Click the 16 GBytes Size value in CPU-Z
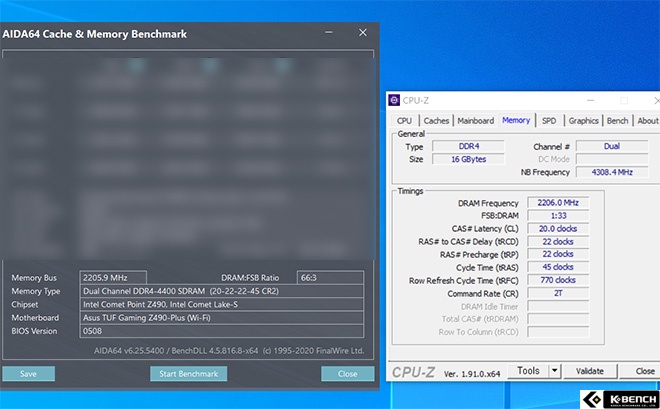 click(468, 159)
